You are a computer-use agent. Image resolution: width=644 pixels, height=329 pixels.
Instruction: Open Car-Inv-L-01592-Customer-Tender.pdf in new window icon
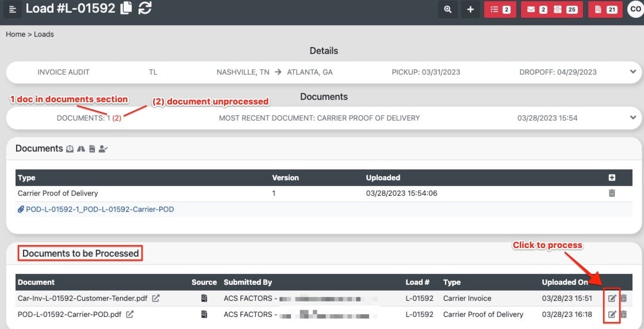tap(156, 298)
